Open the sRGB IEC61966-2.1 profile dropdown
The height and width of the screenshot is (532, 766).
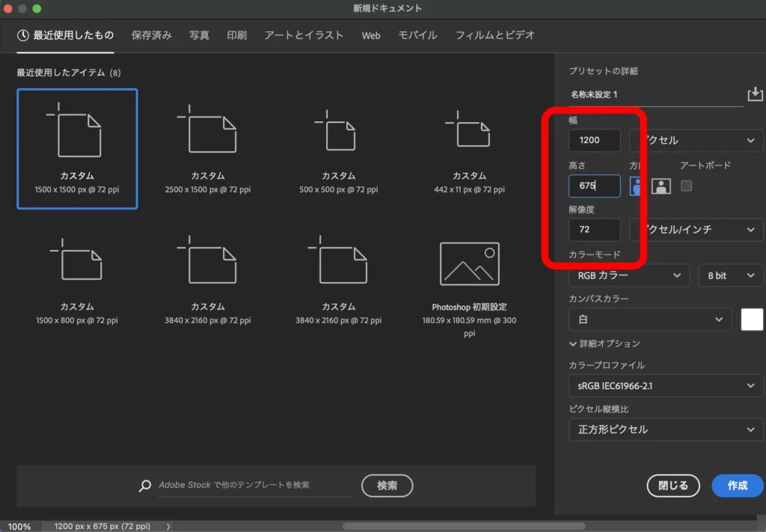pyautogui.click(x=665, y=386)
